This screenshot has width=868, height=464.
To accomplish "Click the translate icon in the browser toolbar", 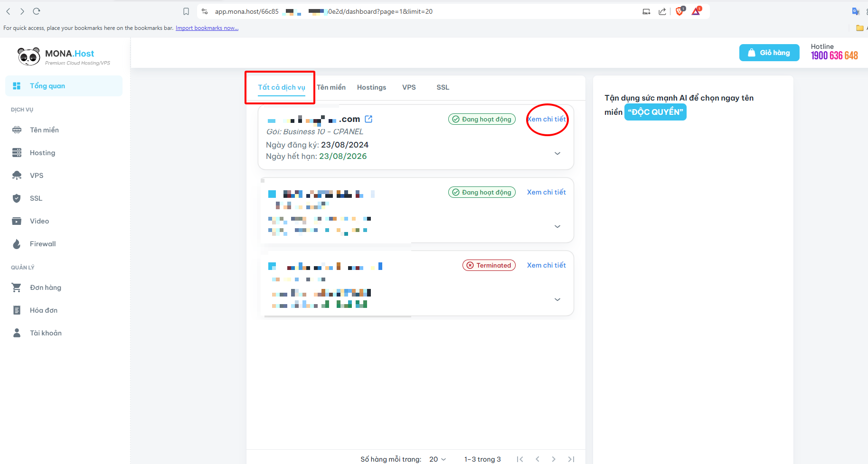I will (x=856, y=11).
